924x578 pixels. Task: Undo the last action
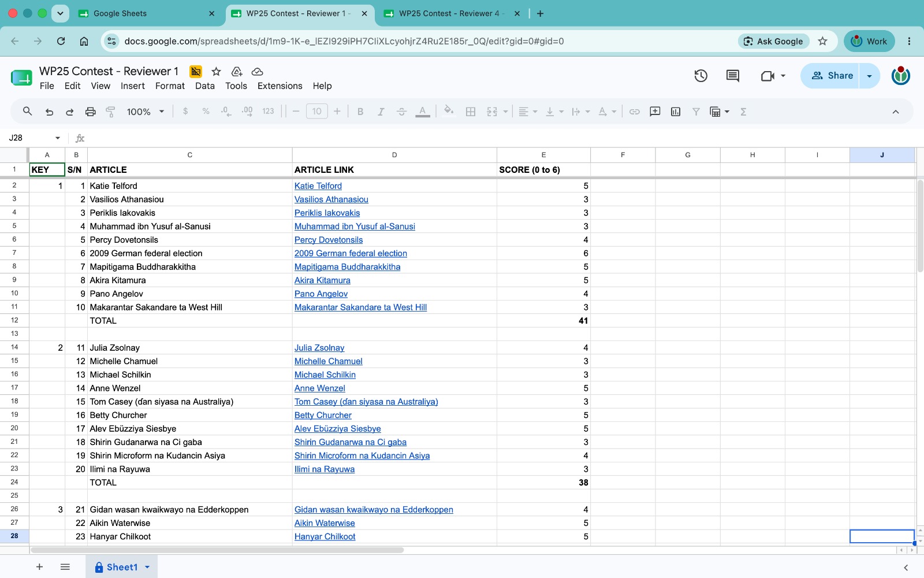49,112
